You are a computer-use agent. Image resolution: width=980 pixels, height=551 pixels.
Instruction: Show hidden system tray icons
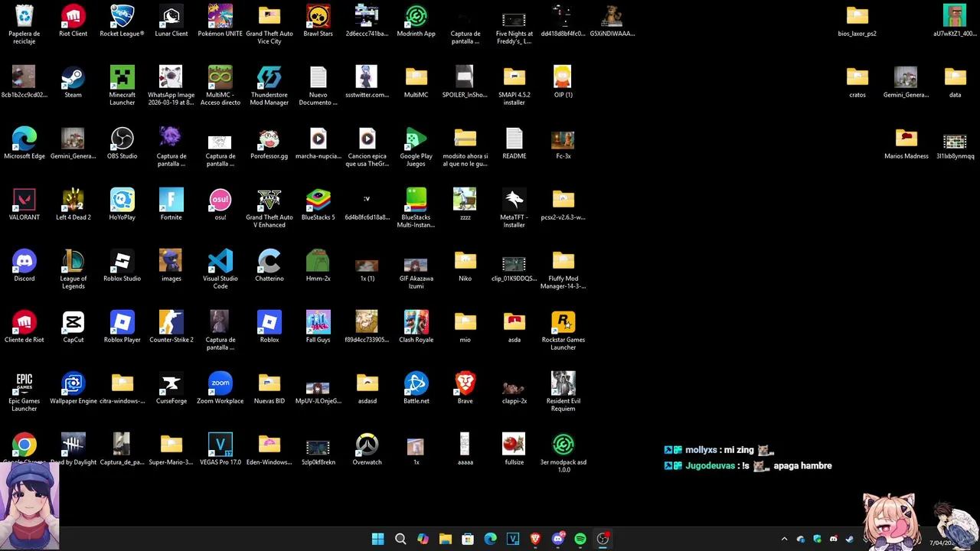tap(784, 539)
